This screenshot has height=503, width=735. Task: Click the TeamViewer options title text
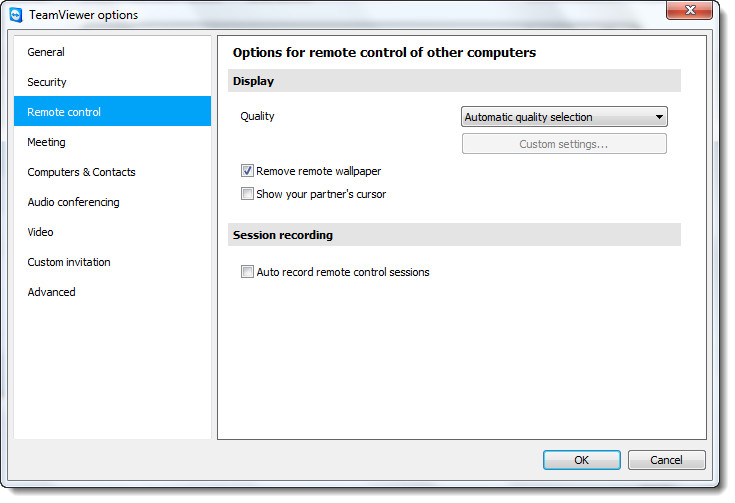[83, 15]
